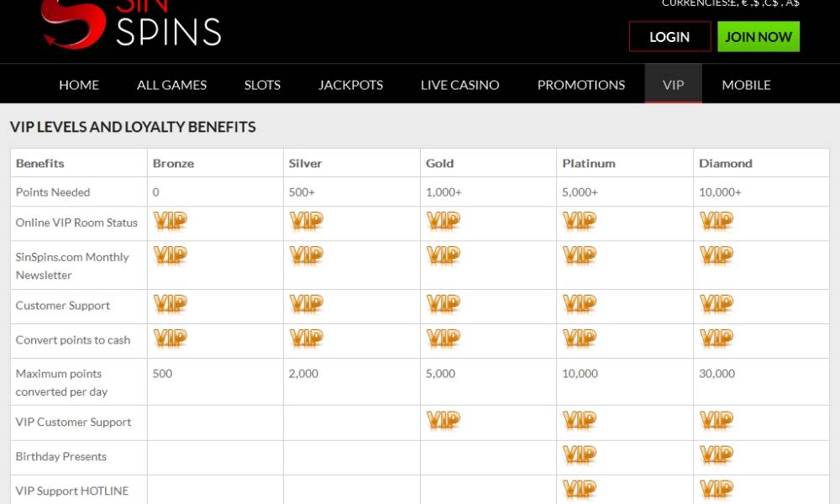Screen dimensions: 840x504
Task: Click the LOGIN button
Action: (669, 37)
